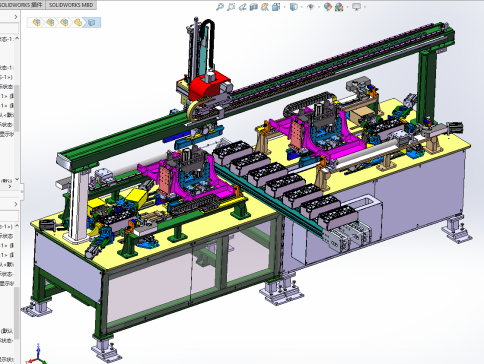Image resolution: width=484 pixels, height=364 pixels.
Task: Expand the upper panel chevron arrow
Action: pyautogui.click(x=16, y=17)
